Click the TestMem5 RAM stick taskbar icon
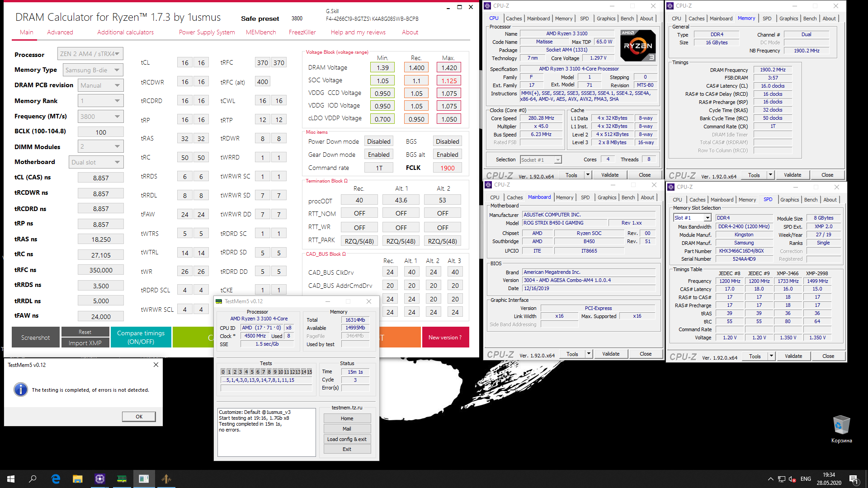The image size is (868, 488). pyautogui.click(x=122, y=479)
